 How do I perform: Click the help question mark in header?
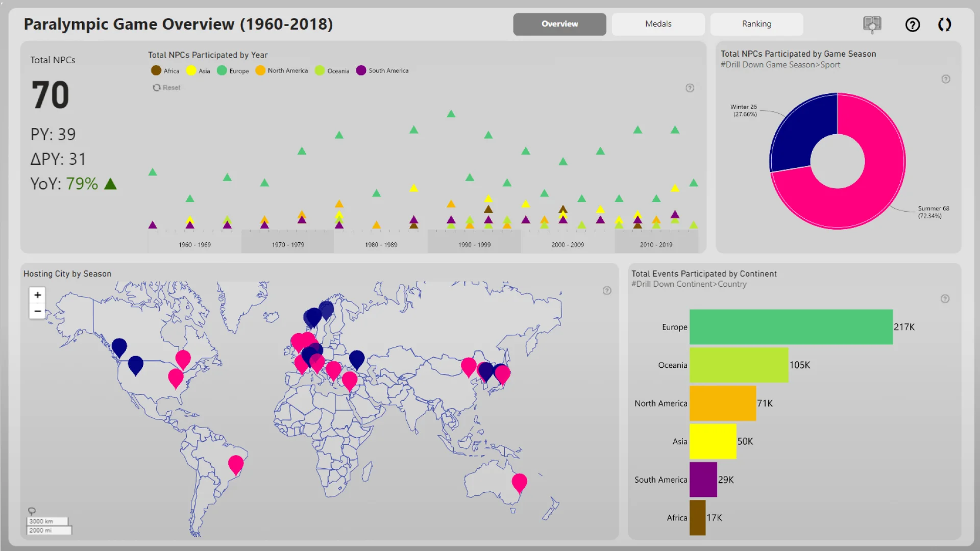[x=913, y=24]
